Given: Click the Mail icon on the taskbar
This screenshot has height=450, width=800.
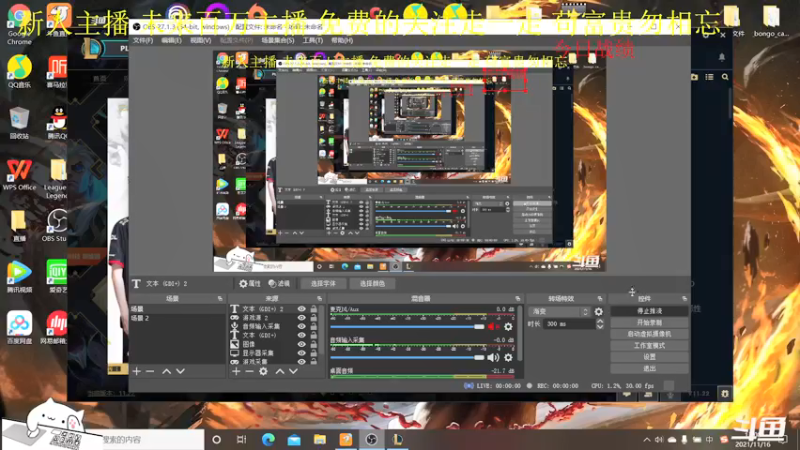Looking at the screenshot, I should (294, 439).
